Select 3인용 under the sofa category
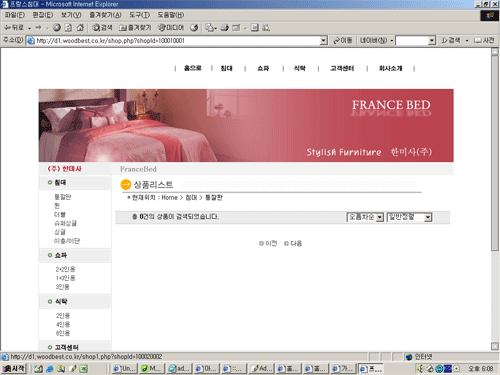The image size is (500, 375). [62, 287]
